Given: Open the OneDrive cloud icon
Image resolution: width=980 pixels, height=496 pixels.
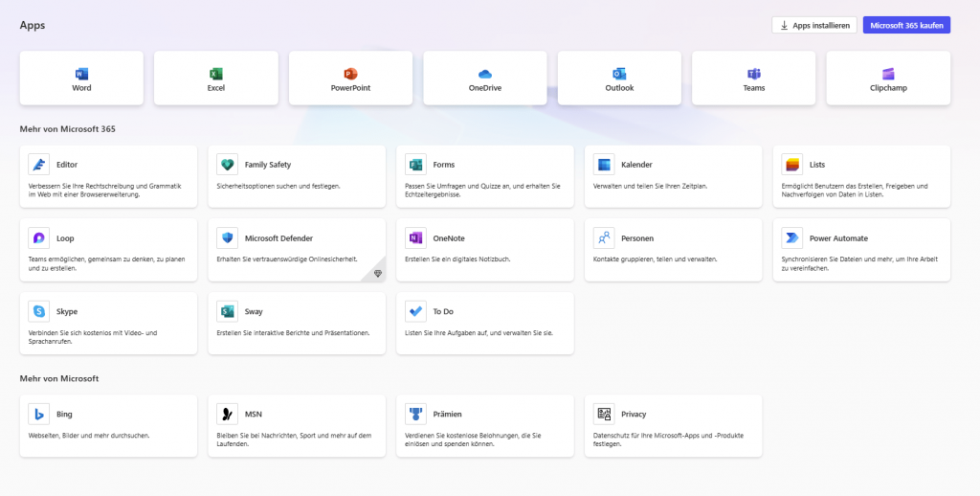Looking at the screenshot, I should click(x=485, y=74).
